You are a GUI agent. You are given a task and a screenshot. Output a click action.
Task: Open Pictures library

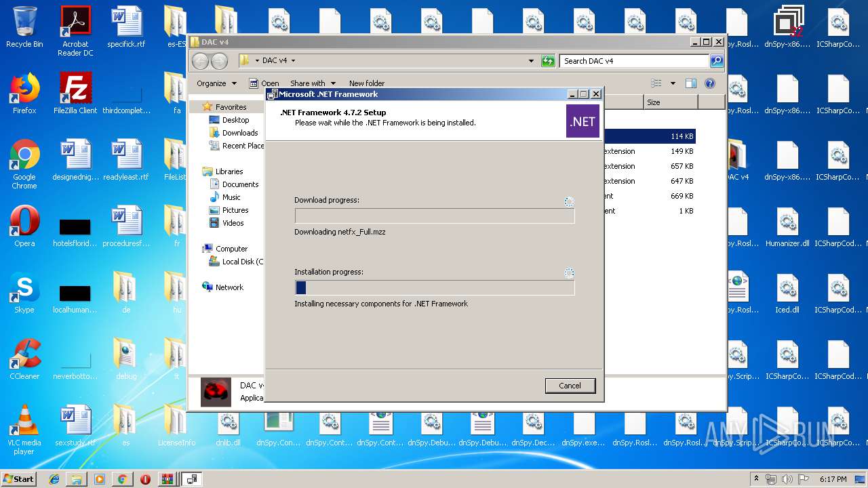coord(235,210)
